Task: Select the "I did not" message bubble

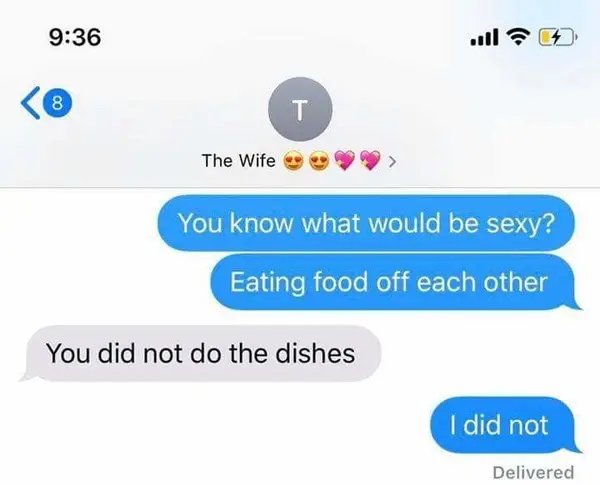Action: (505, 425)
